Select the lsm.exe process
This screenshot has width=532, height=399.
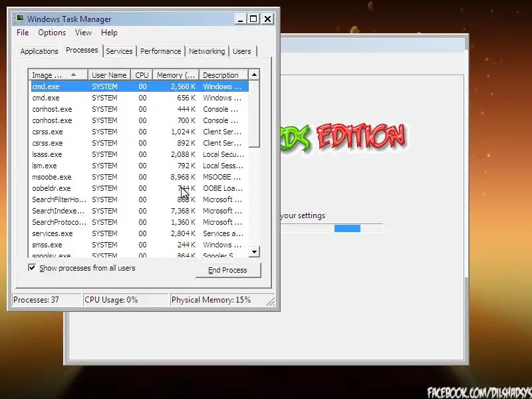click(x=140, y=166)
